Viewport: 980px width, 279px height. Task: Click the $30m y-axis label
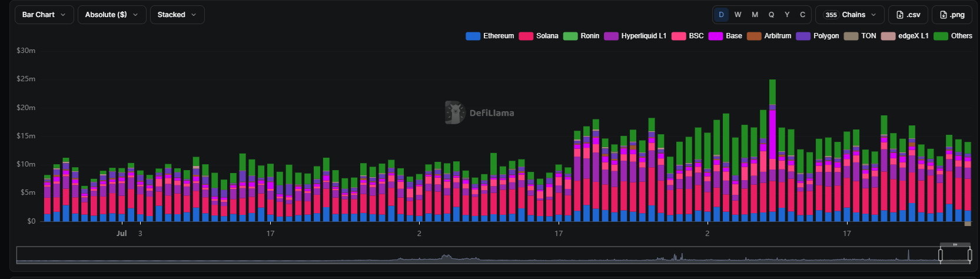tap(26, 51)
